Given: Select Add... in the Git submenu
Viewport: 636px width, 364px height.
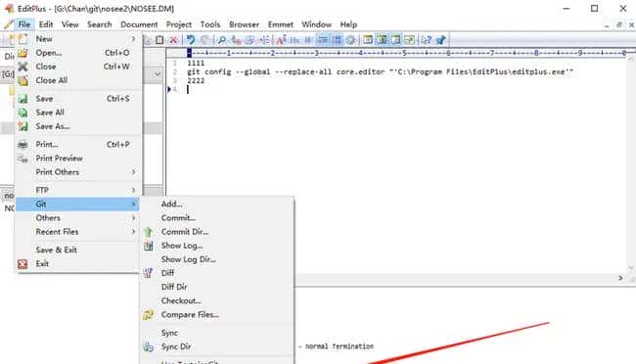Looking at the screenshot, I should (x=217, y=205).
